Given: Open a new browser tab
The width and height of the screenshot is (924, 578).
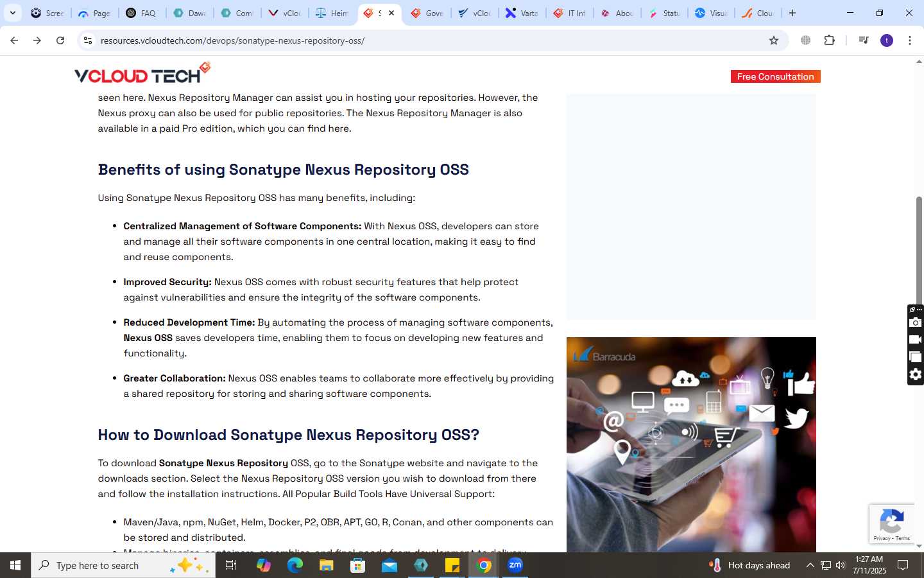Looking at the screenshot, I should [x=792, y=13].
